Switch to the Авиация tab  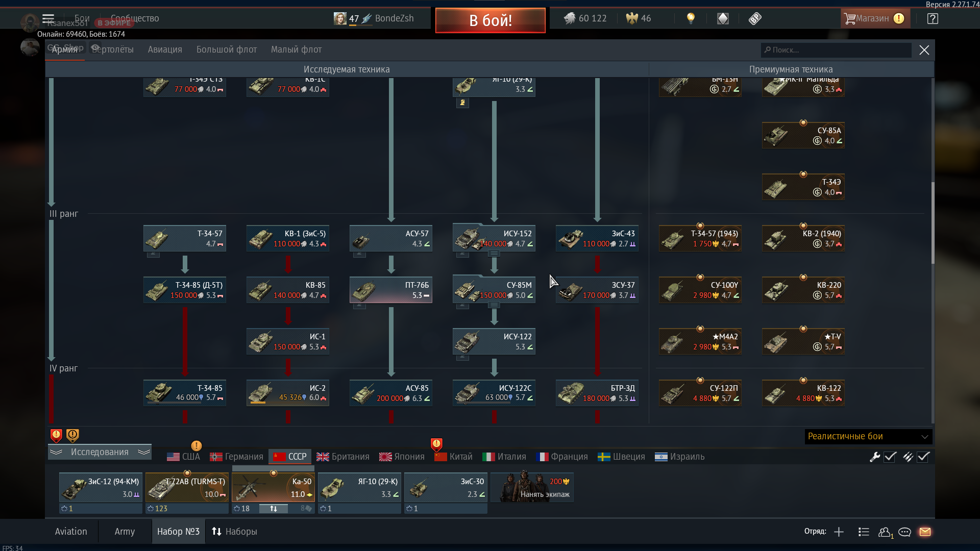165,49
